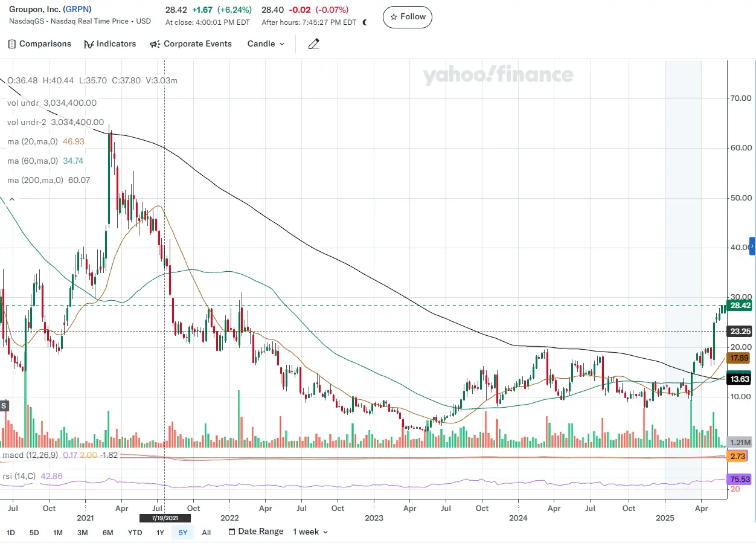Click the GRPN ticker symbol link
The height and width of the screenshot is (543, 756).
pyautogui.click(x=78, y=10)
